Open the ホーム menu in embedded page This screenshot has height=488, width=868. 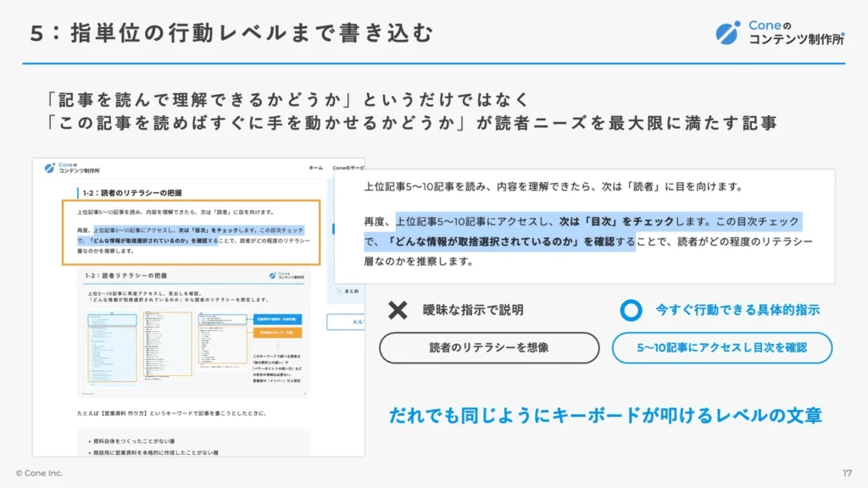point(315,168)
